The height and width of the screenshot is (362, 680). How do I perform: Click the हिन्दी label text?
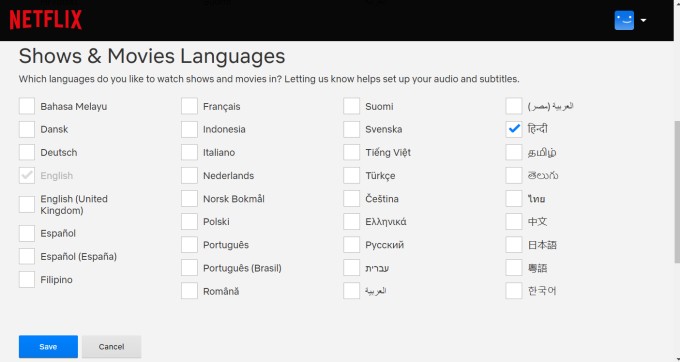538,129
